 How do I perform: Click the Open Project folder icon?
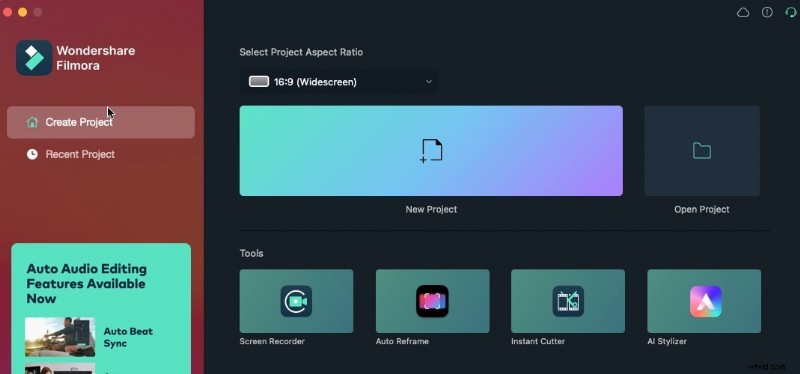click(702, 151)
